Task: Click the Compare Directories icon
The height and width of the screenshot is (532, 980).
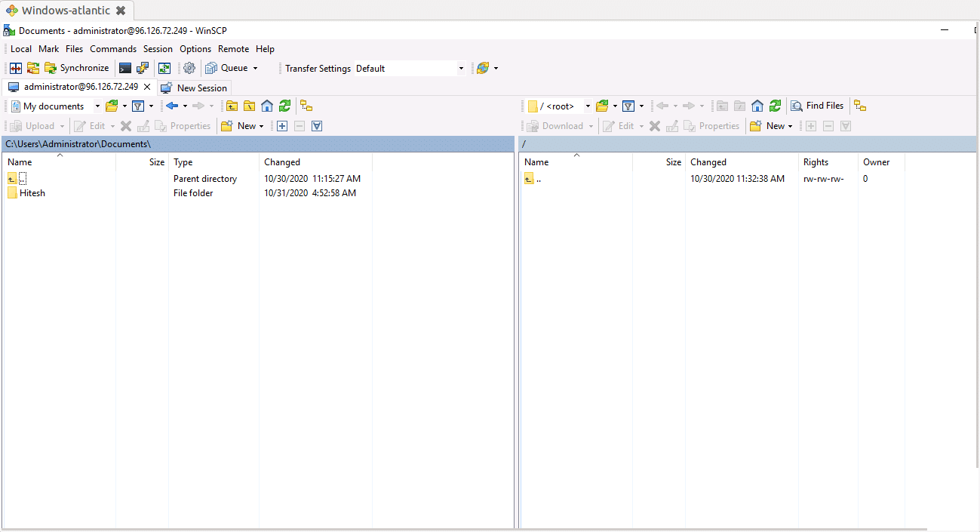Action: (15, 68)
